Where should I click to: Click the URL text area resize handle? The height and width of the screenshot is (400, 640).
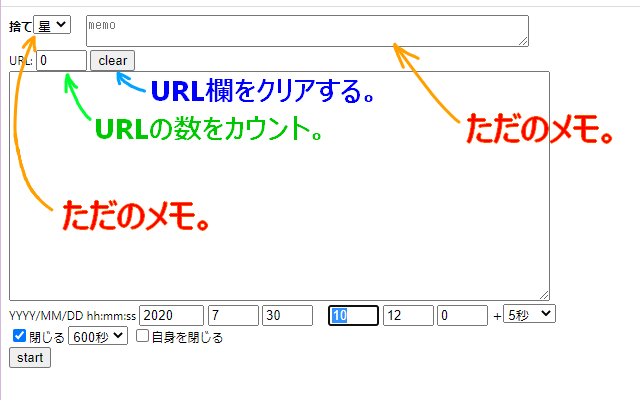544,296
